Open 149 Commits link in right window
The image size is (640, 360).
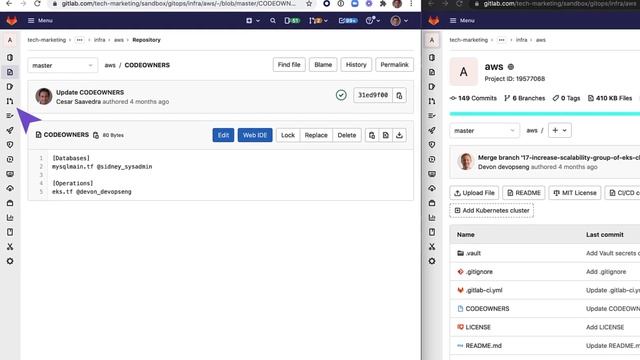pos(473,98)
